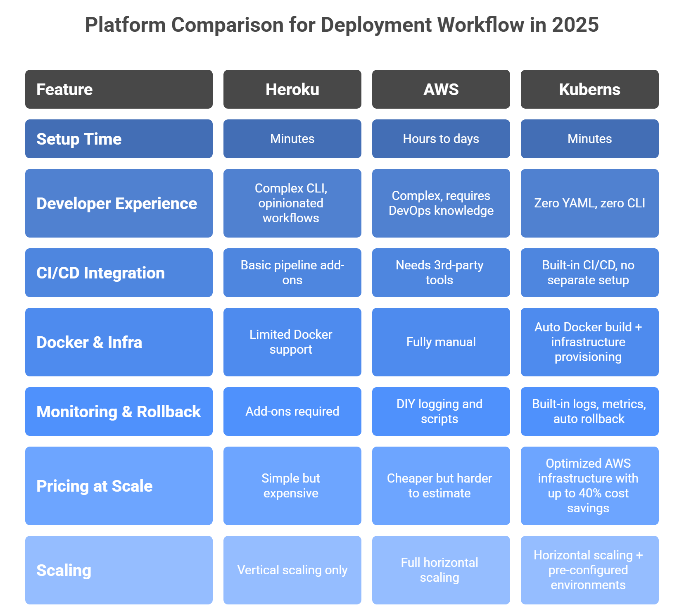This screenshot has height=616, width=684.
Task: Select the "Feature" header cell
Action: pyautogui.click(x=119, y=89)
